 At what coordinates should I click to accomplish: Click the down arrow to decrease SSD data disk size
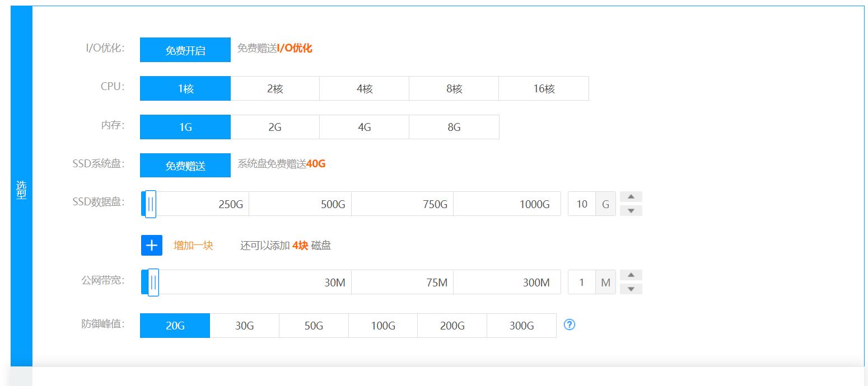[631, 211]
